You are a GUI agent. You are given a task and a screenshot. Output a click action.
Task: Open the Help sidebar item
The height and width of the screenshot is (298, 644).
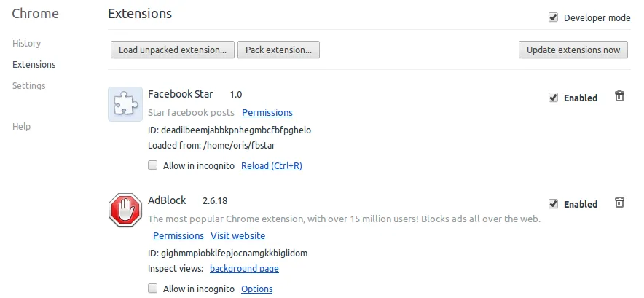tap(22, 127)
